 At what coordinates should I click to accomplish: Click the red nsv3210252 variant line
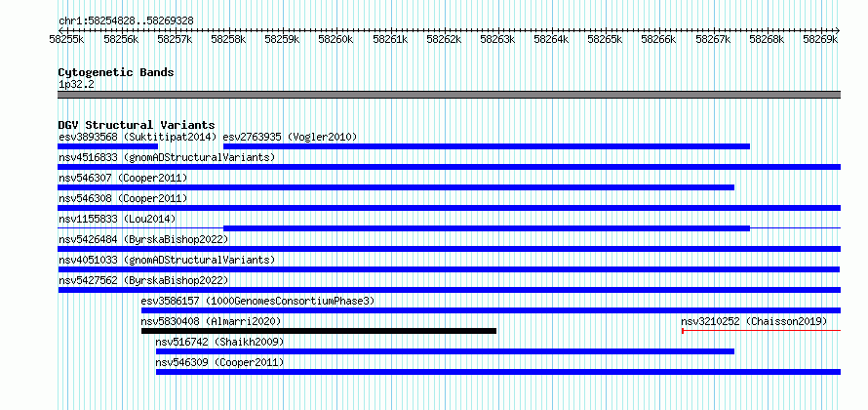point(761,331)
